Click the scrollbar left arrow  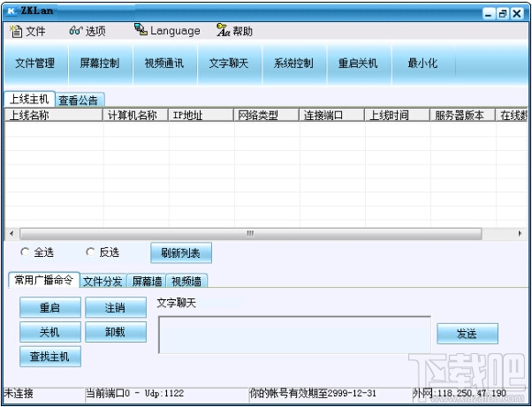(11, 234)
